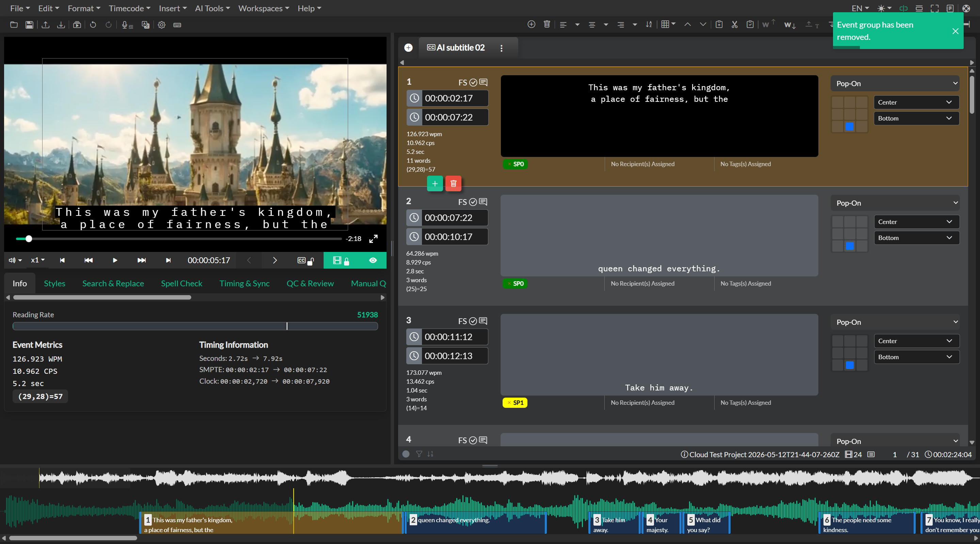Move event up with chevron-up icon
This screenshot has width=980, height=544.
pyautogui.click(x=688, y=25)
